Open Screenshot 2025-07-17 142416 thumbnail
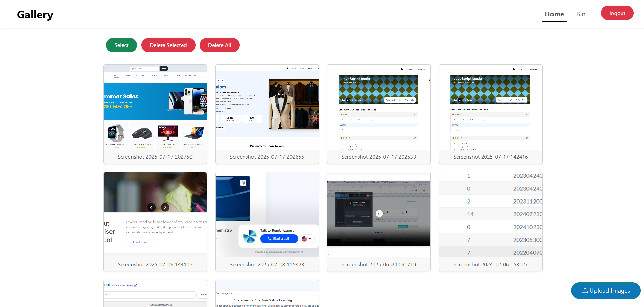This screenshot has width=644, height=307. pyautogui.click(x=491, y=107)
